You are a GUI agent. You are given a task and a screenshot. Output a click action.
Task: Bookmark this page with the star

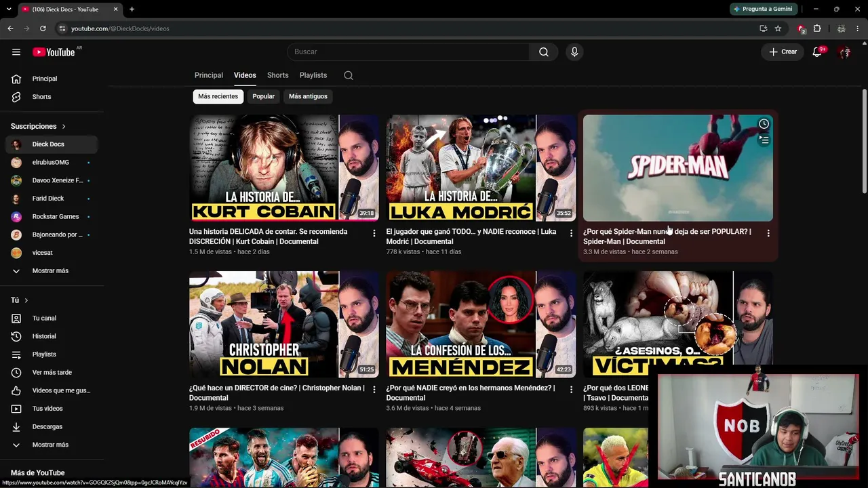pyautogui.click(x=778, y=28)
